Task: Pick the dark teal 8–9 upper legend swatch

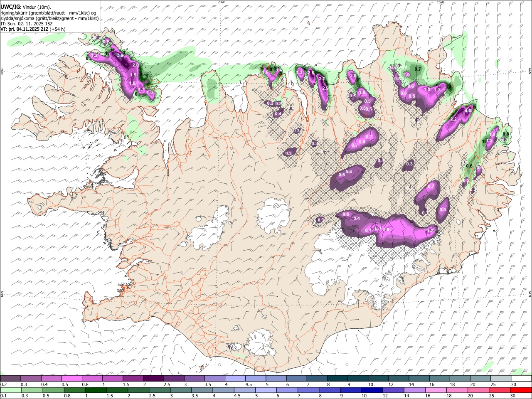Action: tap(337, 378)
